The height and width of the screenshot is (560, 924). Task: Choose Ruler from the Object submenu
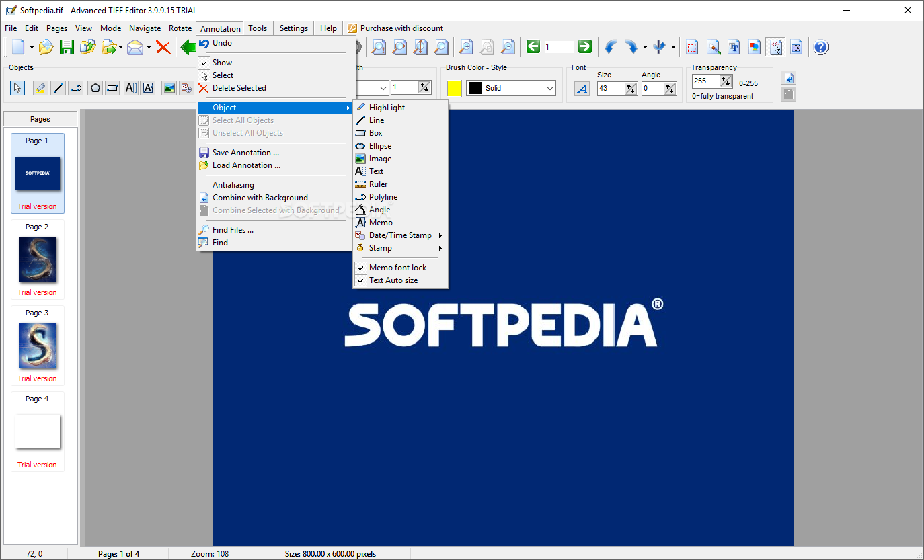[399, 184]
